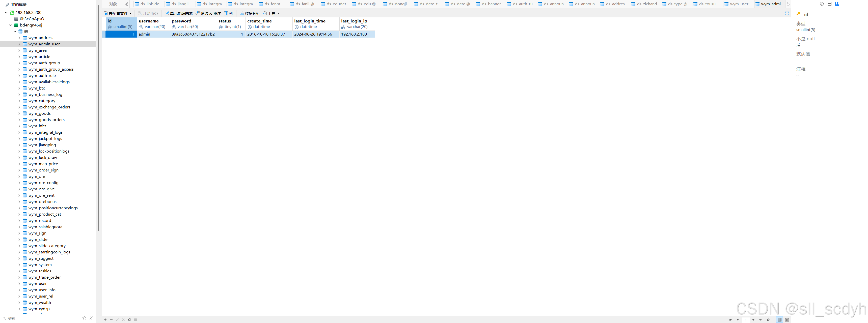
Task: Go to previous page of records
Action: pyautogui.click(x=738, y=320)
